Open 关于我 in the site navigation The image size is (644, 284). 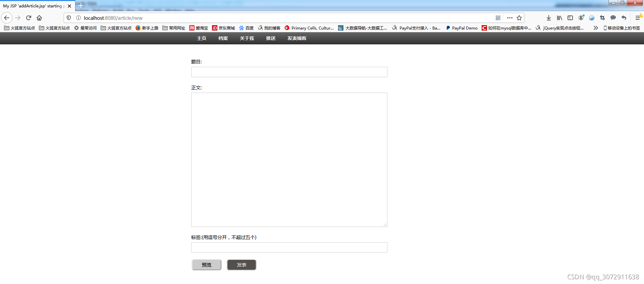point(247,38)
